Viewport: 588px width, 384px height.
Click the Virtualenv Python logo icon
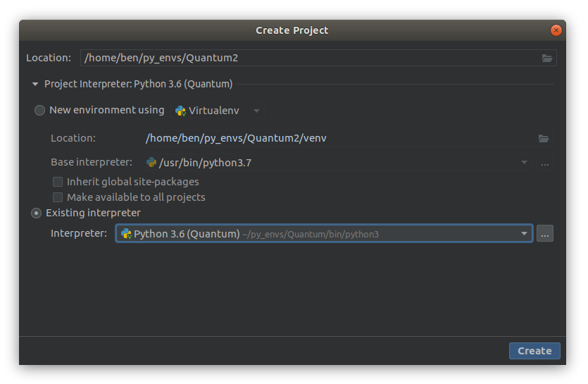click(180, 111)
